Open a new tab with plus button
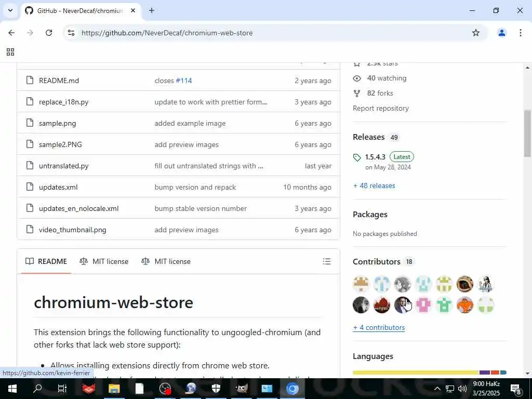This screenshot has height=399, width=532. [x=152, y=10]
